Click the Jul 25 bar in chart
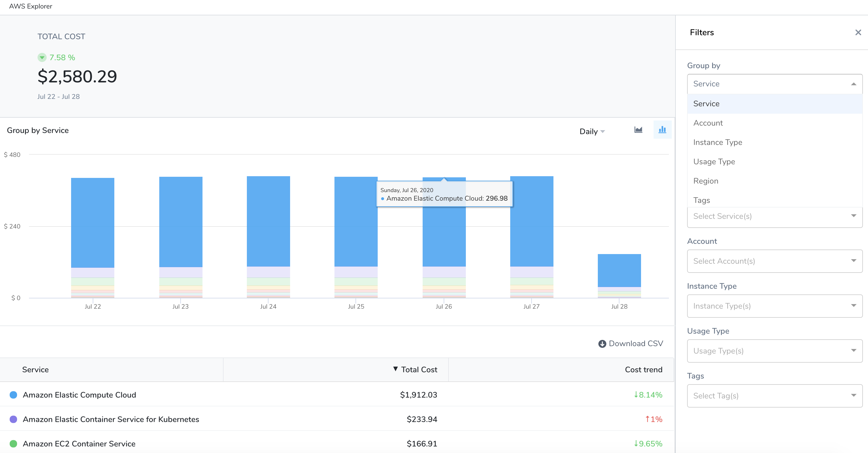The width and height of the screenshot is (868, 453). pyautogui.click(x=356, y=237)
